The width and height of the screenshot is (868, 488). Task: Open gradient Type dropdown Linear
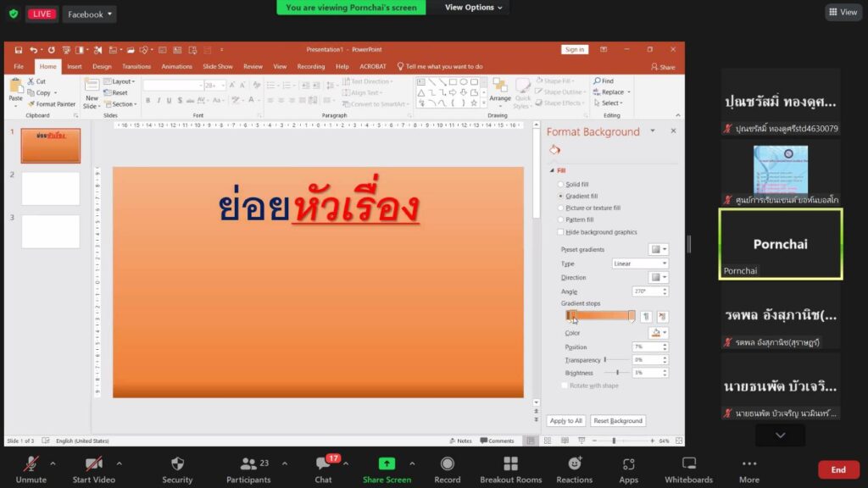(639, 263)
